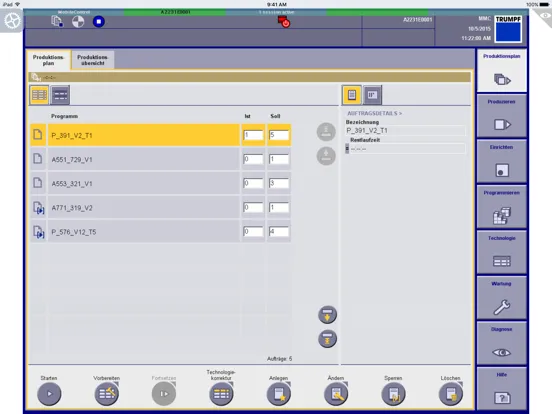Select the yellow list view icon

click(39, 95)
